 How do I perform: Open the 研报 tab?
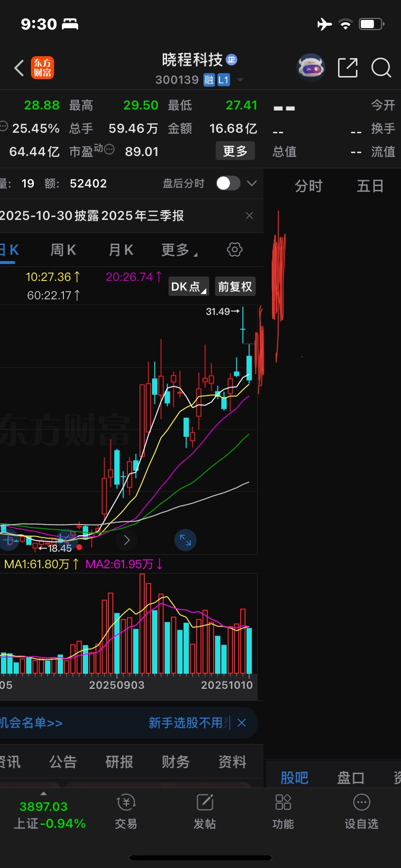click(119, 762)
